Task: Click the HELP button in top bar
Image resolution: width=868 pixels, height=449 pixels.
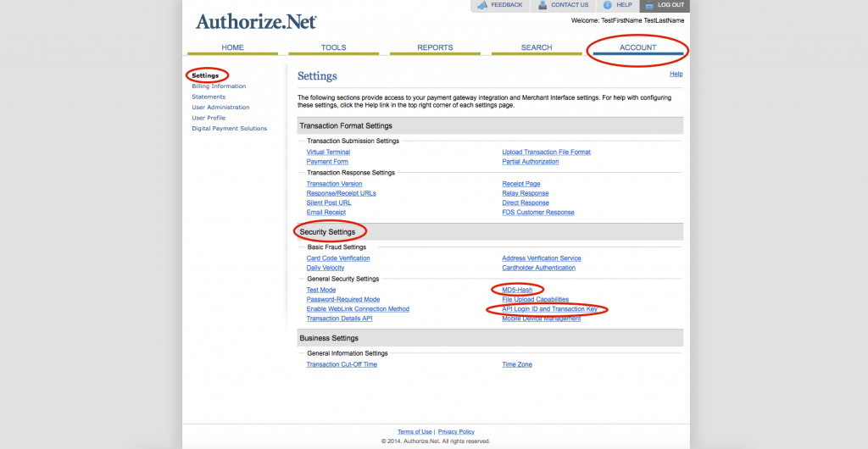Action: coord(617,6)
